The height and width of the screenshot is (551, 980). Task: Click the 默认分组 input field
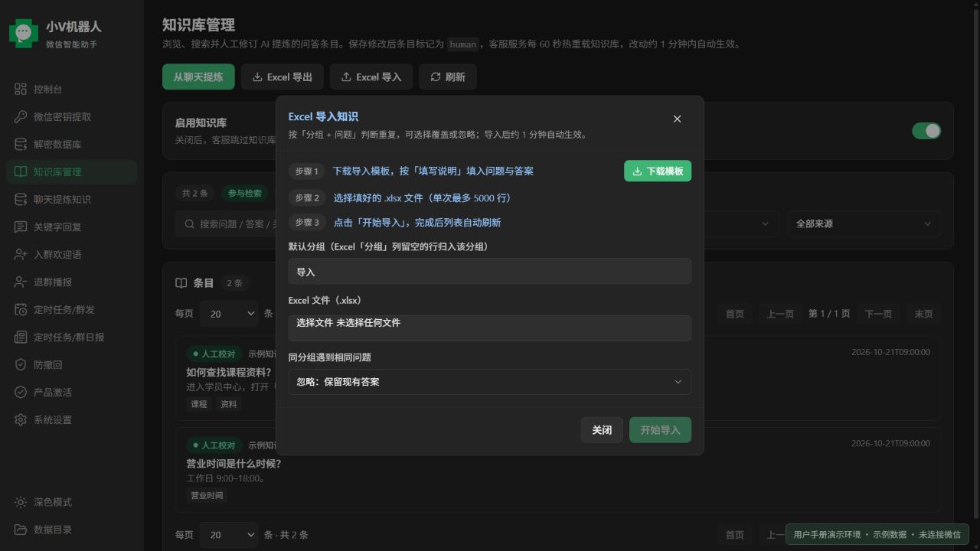[490, 272]
